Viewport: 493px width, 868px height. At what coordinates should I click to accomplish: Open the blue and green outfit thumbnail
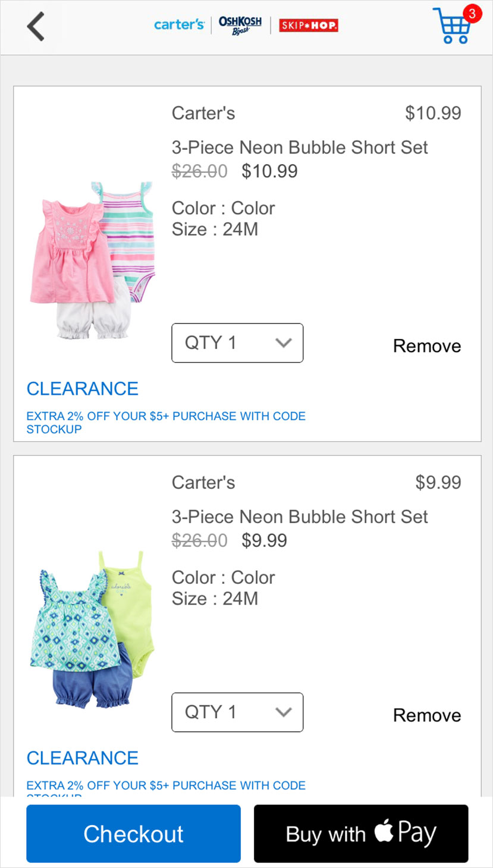(92, 630)
